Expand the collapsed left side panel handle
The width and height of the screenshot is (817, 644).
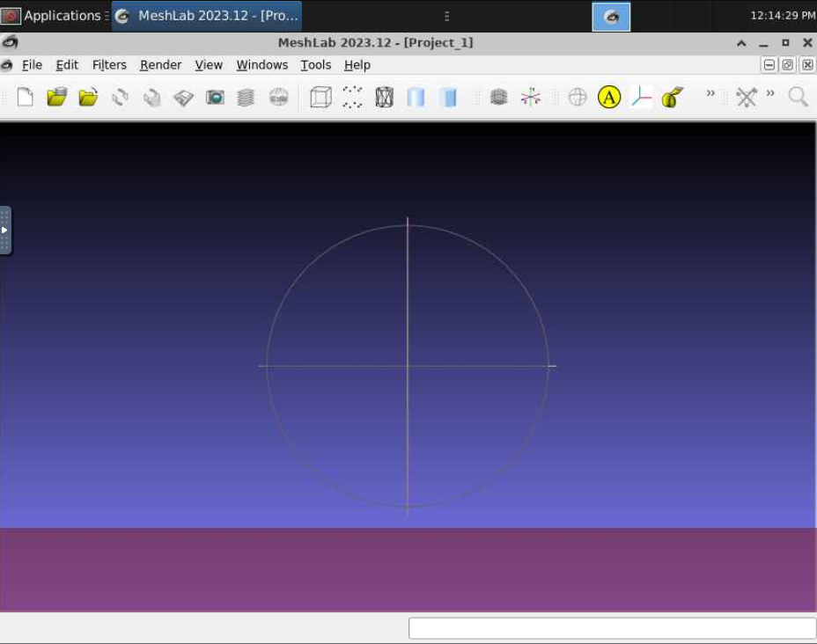(x=5, y=230)
